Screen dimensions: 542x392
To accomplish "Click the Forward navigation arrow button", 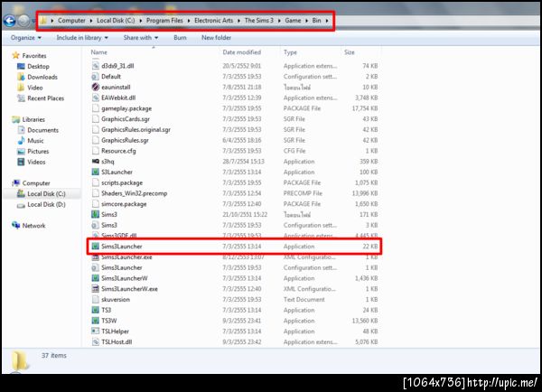I will coord(23,21).
